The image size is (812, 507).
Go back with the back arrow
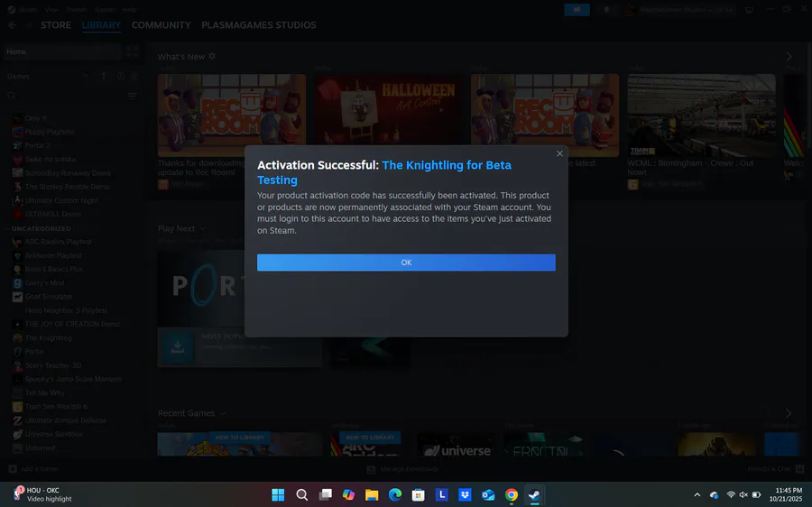[12, 25]
